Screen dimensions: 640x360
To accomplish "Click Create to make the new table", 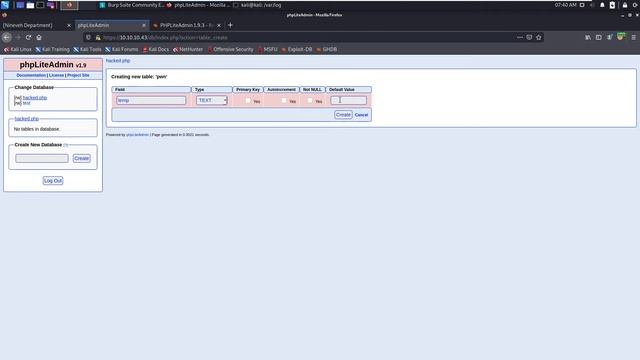I will tap(343, 115).
